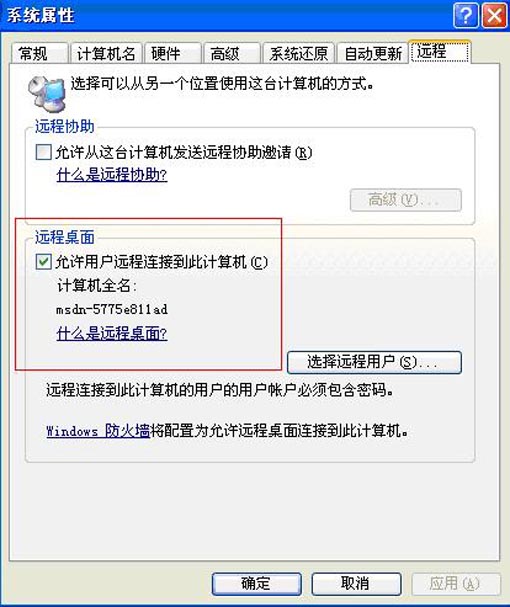Enable 允许从这台计算机发送远程协助邀请 checkbox

point(43,152)
